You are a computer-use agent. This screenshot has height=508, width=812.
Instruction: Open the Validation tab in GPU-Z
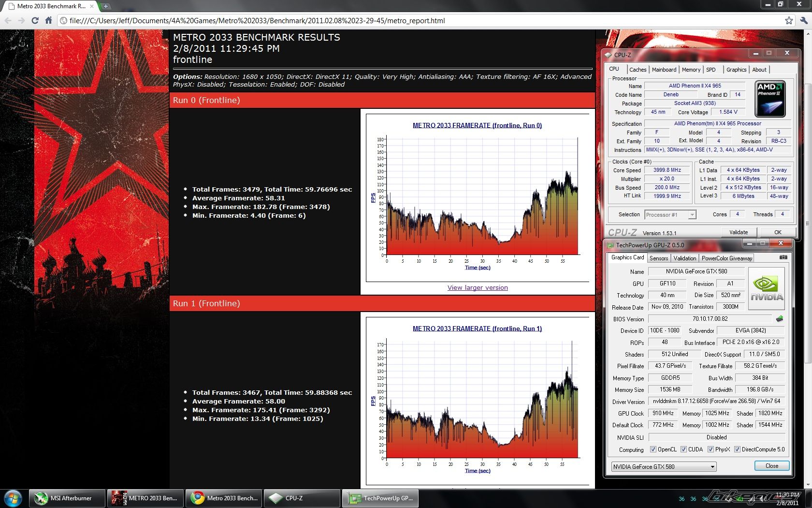[685, 258]
